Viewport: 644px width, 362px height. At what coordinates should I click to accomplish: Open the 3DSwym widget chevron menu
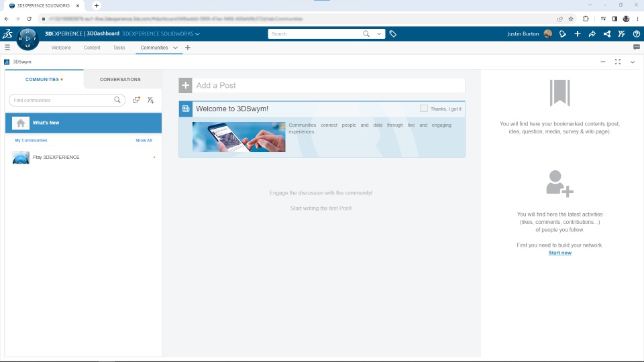(633, 62)
